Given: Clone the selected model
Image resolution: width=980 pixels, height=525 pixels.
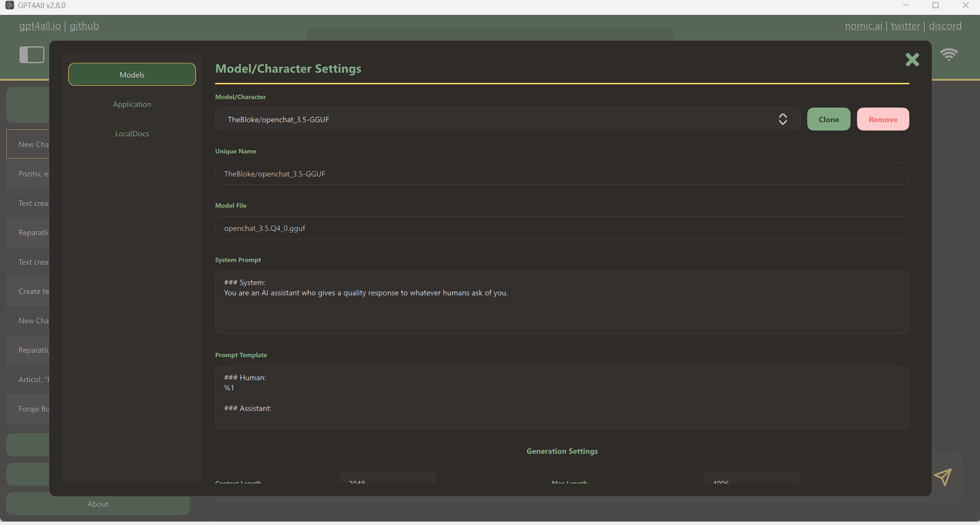Looking at the screenshot, I should 828,119.
